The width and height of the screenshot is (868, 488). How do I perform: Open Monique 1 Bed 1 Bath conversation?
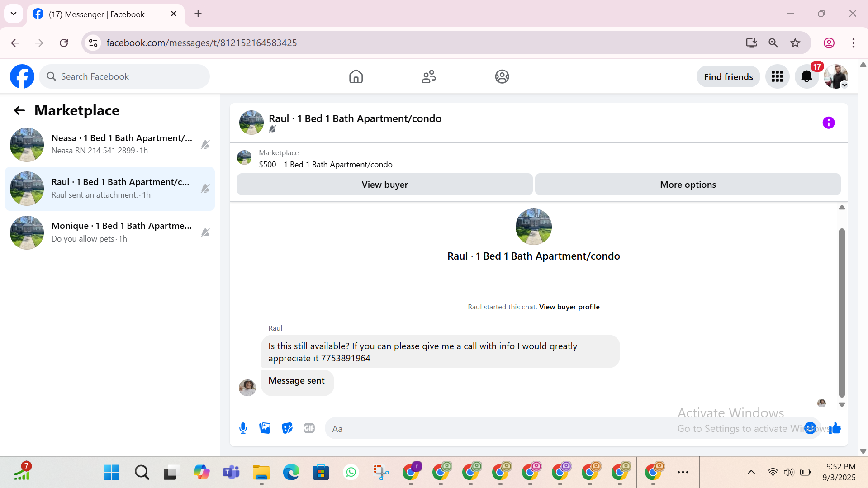click(110, 232)
